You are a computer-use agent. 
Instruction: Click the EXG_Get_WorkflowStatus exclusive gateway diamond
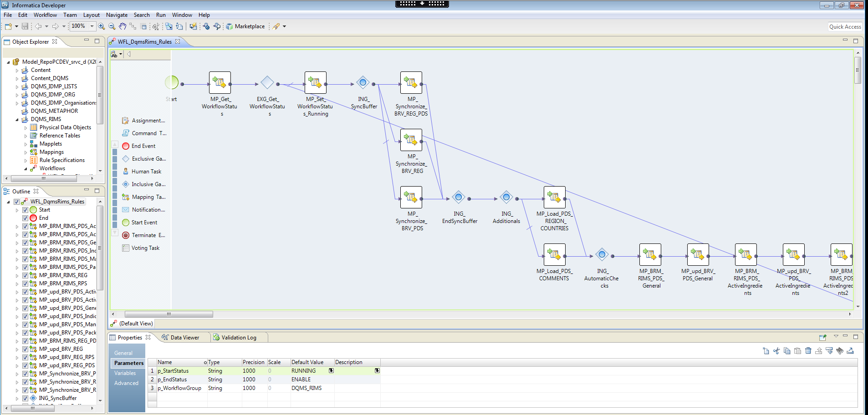pos(267,83)
